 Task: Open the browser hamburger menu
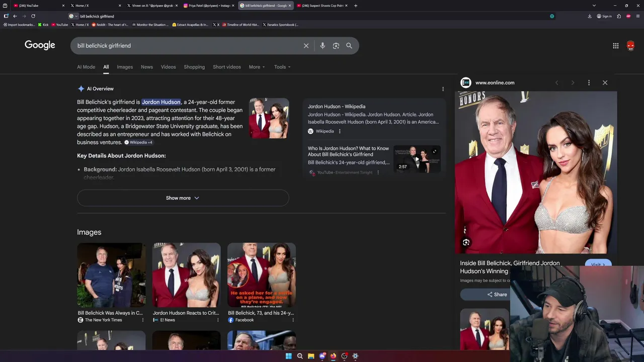[638, 16]
